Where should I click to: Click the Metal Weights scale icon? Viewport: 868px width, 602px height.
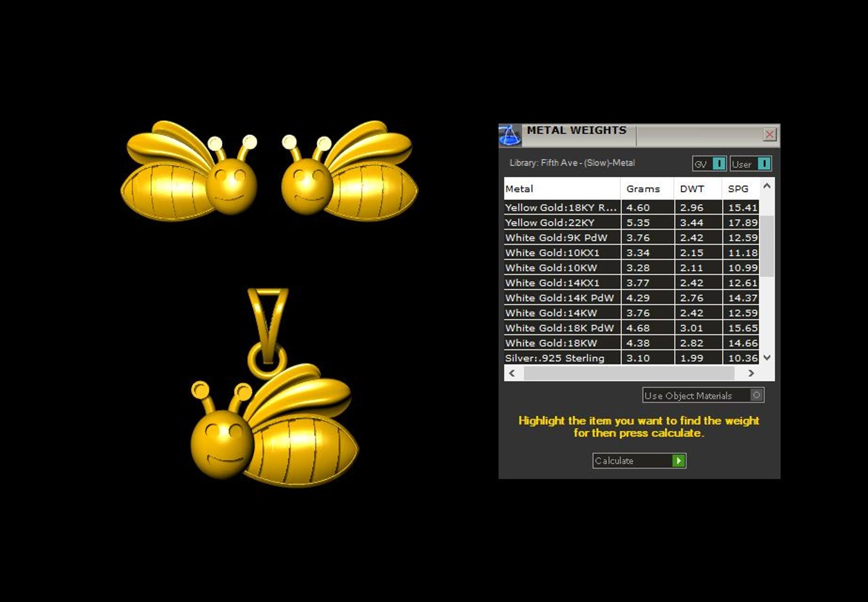[509, 135]
